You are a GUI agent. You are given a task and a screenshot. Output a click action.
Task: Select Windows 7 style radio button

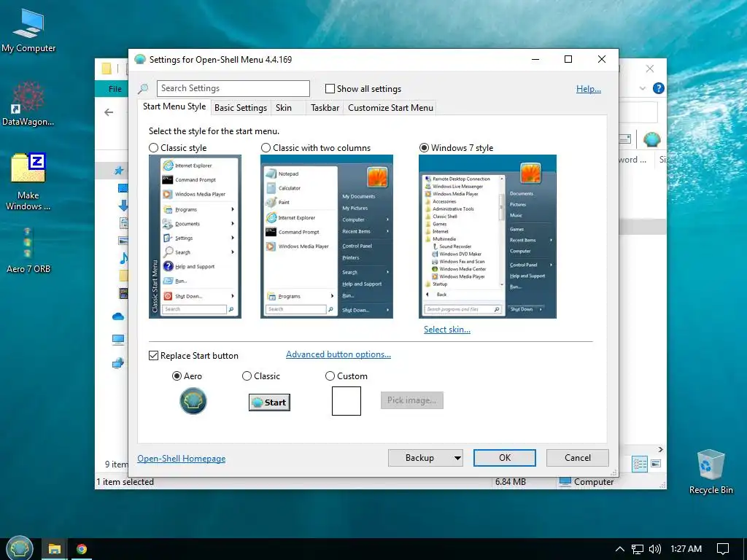[x=424, y=147]
